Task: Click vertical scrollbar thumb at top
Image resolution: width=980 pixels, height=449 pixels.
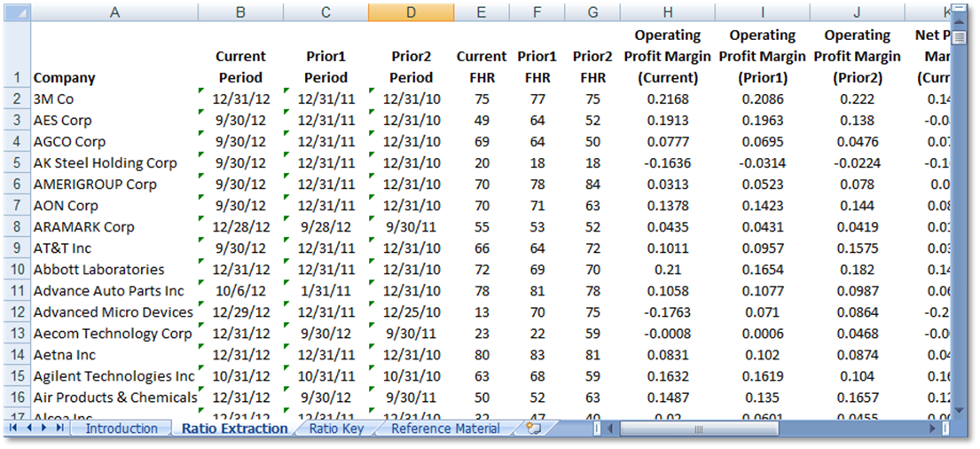Action: [x=959, y=37]
